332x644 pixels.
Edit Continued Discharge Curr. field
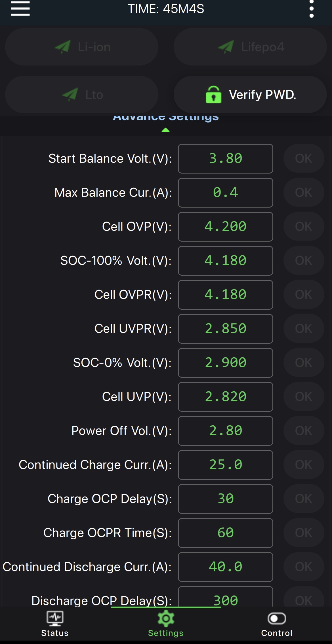226,567
